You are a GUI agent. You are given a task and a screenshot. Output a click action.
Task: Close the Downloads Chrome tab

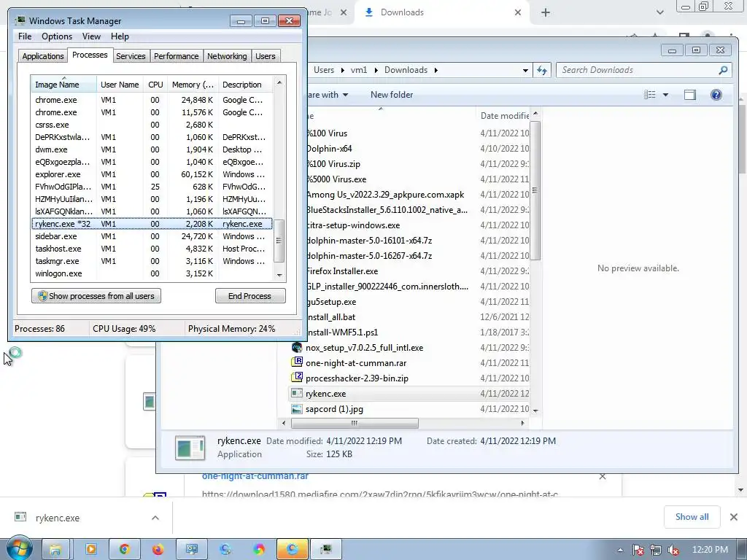coord(518,12)
